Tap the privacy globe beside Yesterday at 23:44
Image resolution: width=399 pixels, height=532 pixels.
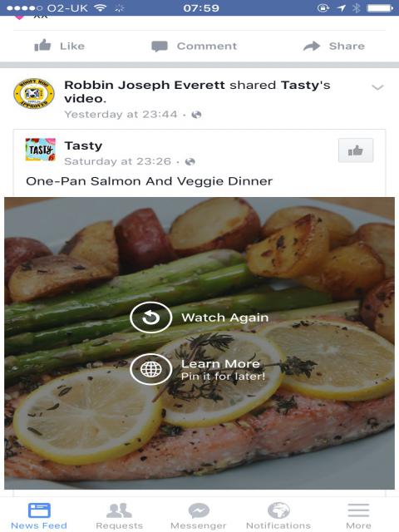196,115
